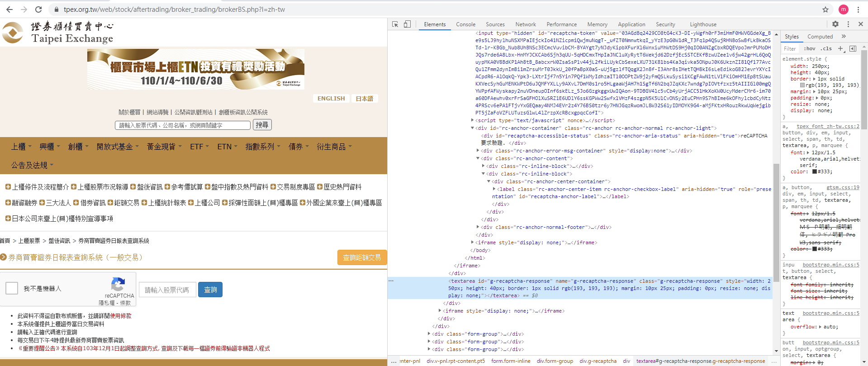Click the orange 查詢鉅額交易 button
868x366 pixels.
point(362,257)
